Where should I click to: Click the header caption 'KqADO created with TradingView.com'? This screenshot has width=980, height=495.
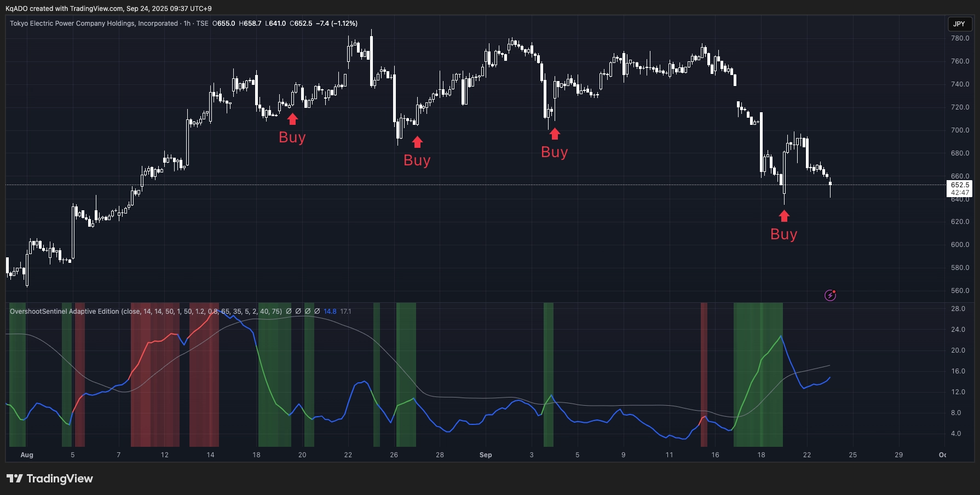64,9
